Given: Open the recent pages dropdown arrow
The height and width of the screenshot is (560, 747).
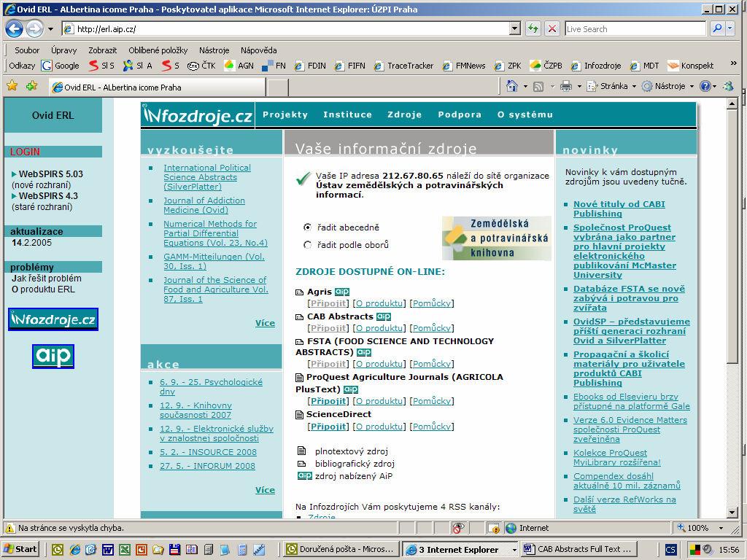Looking at the screenshot, I should coord(50,29).
